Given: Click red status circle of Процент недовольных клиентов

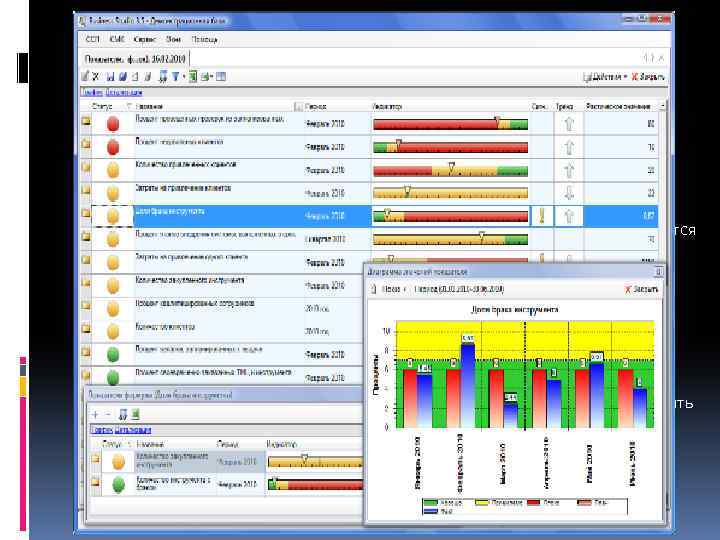Looking at the screenshot, I should (113, 147).
